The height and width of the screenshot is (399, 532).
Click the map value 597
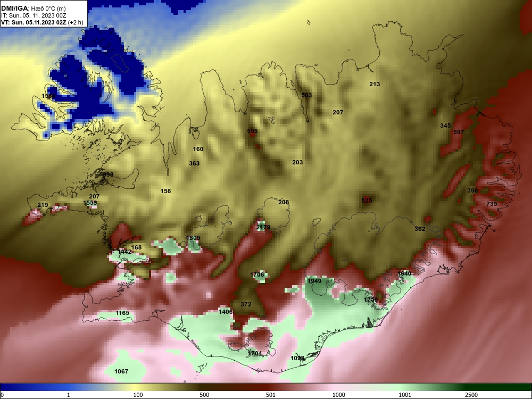pos(459,132)
